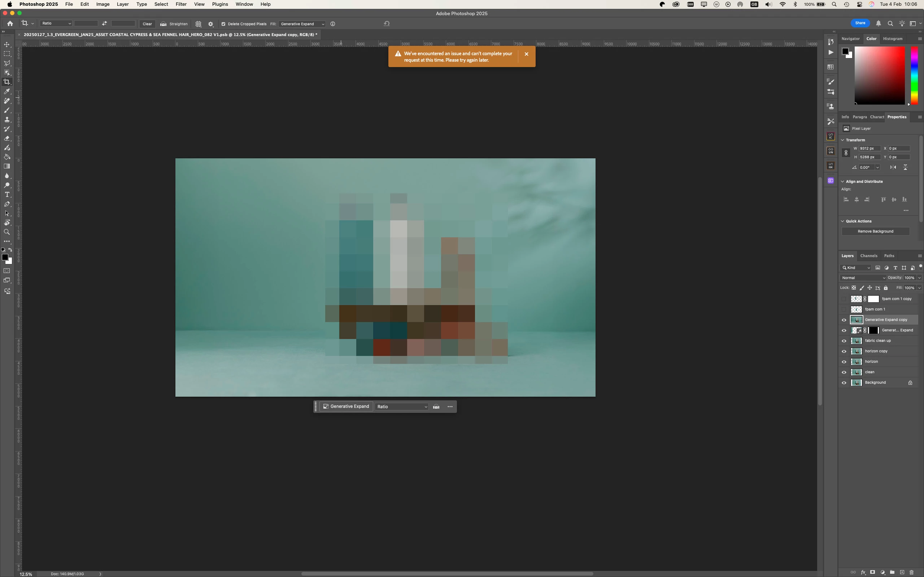Select the Type tool

7,195
